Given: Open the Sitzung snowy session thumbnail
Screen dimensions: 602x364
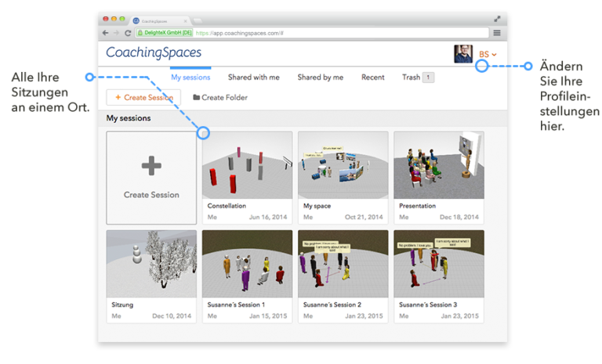Looking at the screenshot, I should click(x=151, y=264).
